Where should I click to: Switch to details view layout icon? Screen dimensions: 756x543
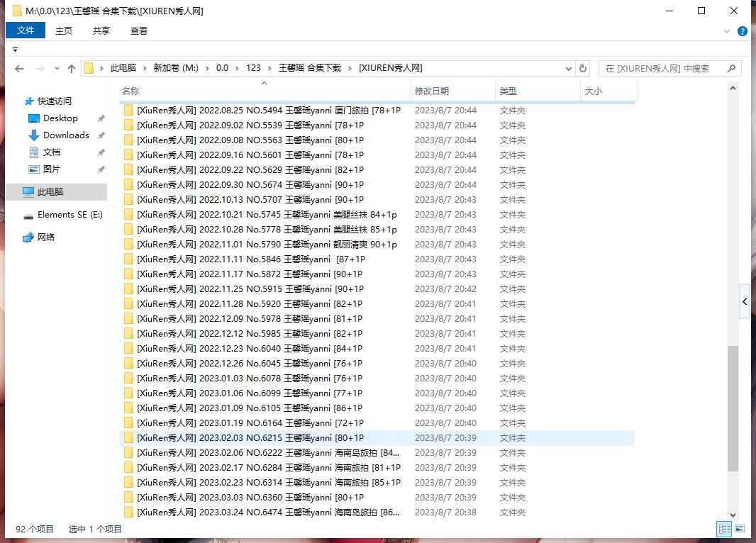(x=724, y=529)
